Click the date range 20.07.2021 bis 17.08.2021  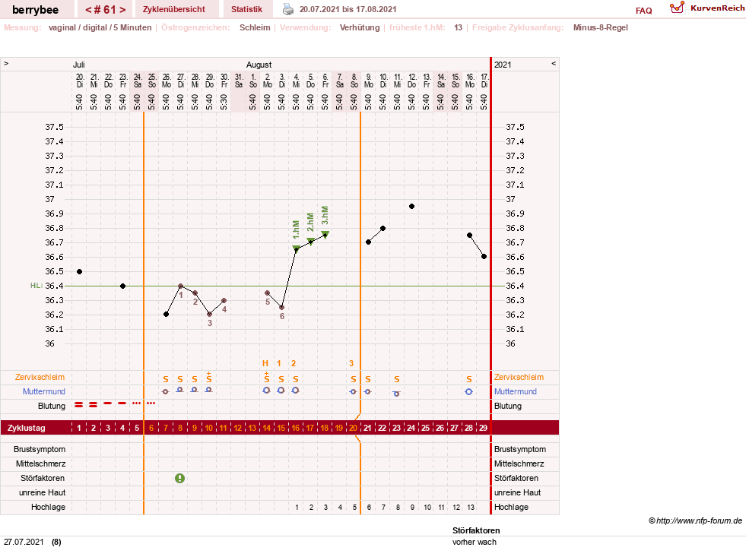[348, 9]
